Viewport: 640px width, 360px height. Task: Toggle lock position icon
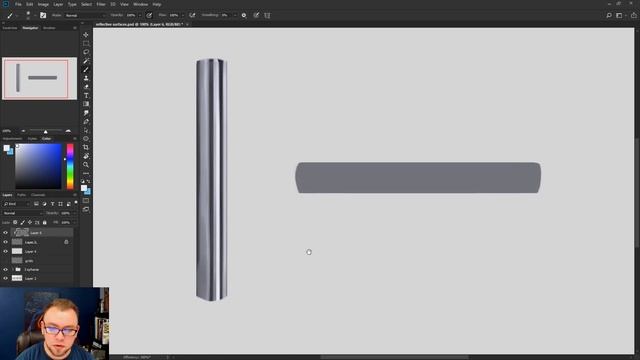point(30,222)
